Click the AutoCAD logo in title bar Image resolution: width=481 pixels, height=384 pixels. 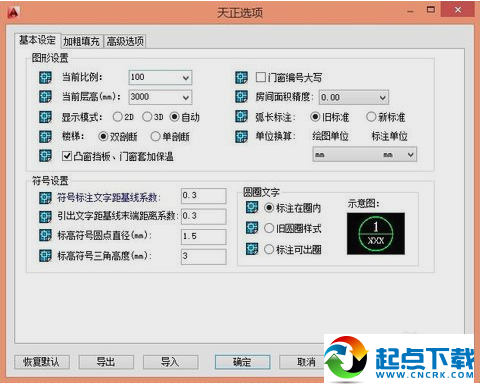coord(13,12)
